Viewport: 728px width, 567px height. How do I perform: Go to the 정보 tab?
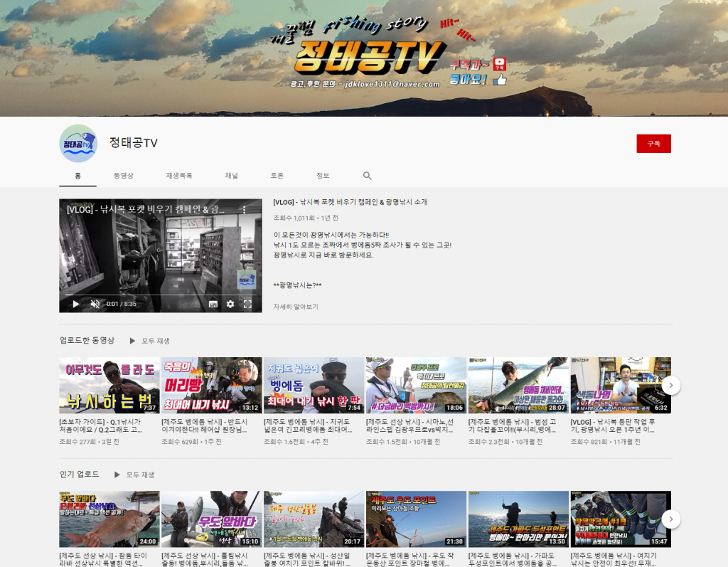323,176
